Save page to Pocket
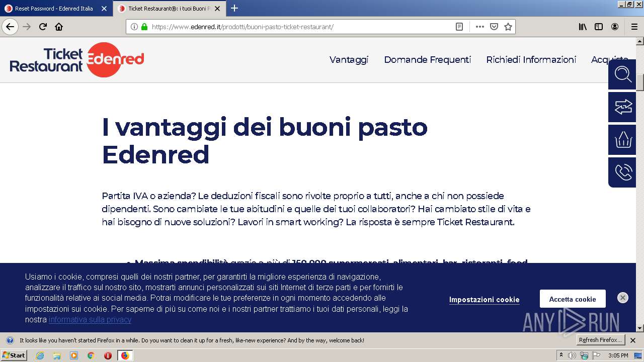Image resolution: width=644 pixels, height=362 pixels. click(494, 27)
